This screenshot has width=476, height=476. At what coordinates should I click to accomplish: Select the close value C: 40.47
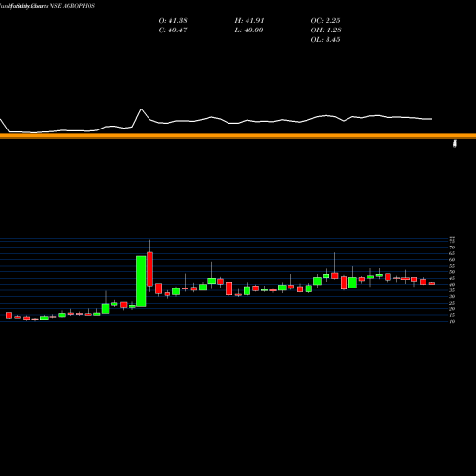click(x=172, y=30)
